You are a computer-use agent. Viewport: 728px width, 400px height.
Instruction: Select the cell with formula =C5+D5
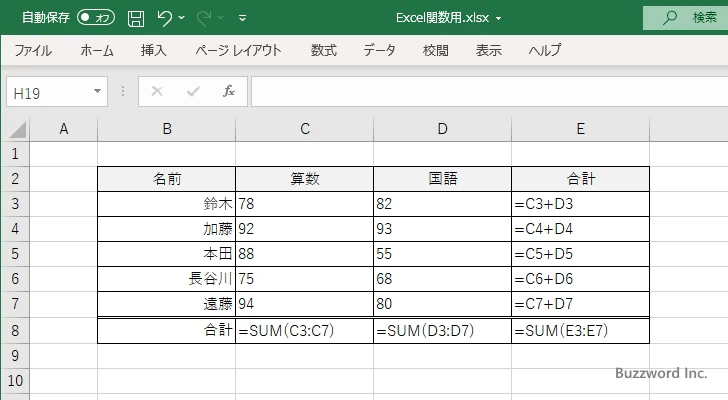(580, 254)
